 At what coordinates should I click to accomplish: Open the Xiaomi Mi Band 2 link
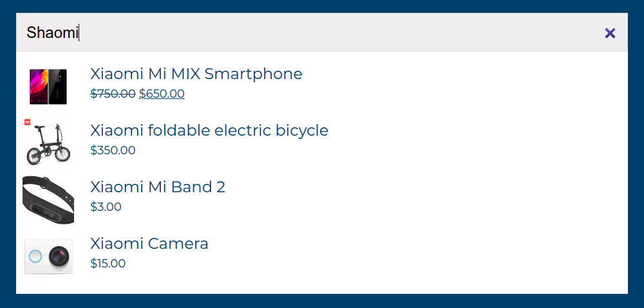158,187
